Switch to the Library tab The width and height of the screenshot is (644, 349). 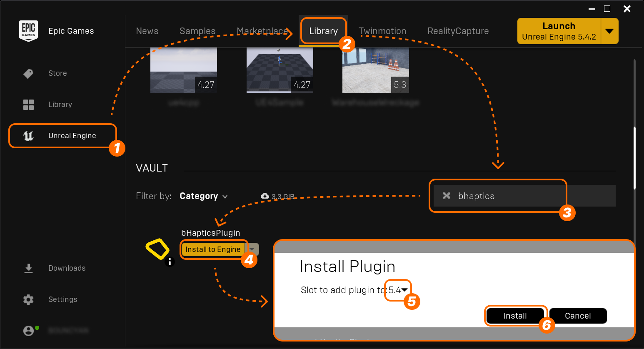click(323, 31)
